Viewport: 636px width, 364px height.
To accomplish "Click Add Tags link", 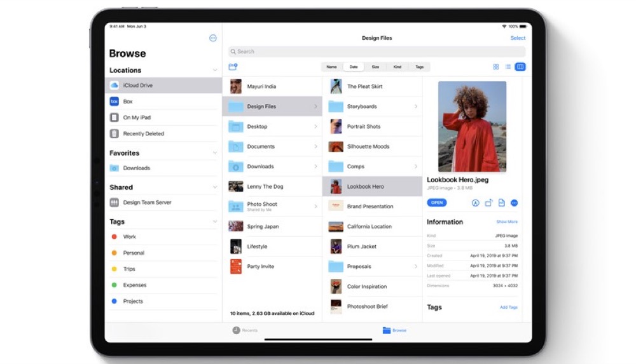I will point(509,307).
